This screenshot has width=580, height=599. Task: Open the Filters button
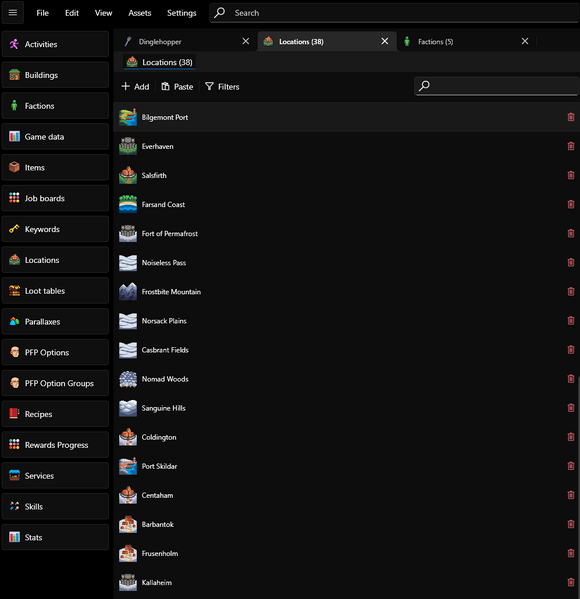(222, 87)
